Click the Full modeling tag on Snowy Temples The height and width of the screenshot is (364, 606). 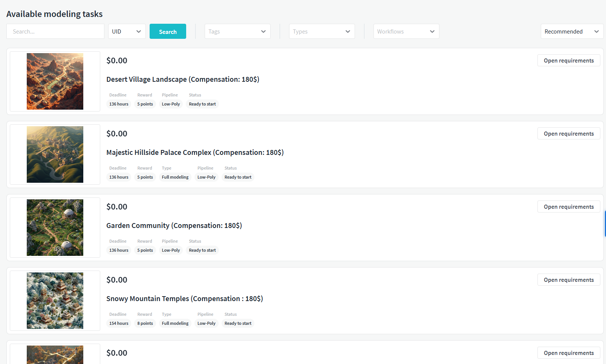pos(175,323)
